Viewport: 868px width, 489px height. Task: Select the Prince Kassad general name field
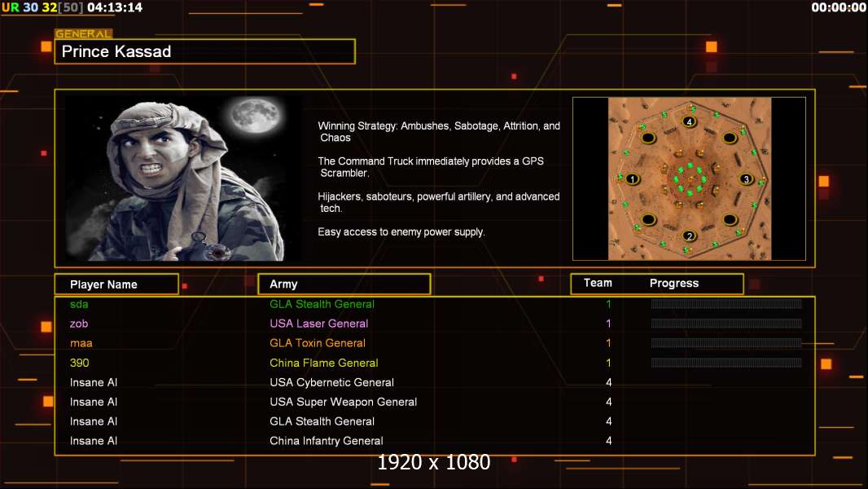[205, 51]
